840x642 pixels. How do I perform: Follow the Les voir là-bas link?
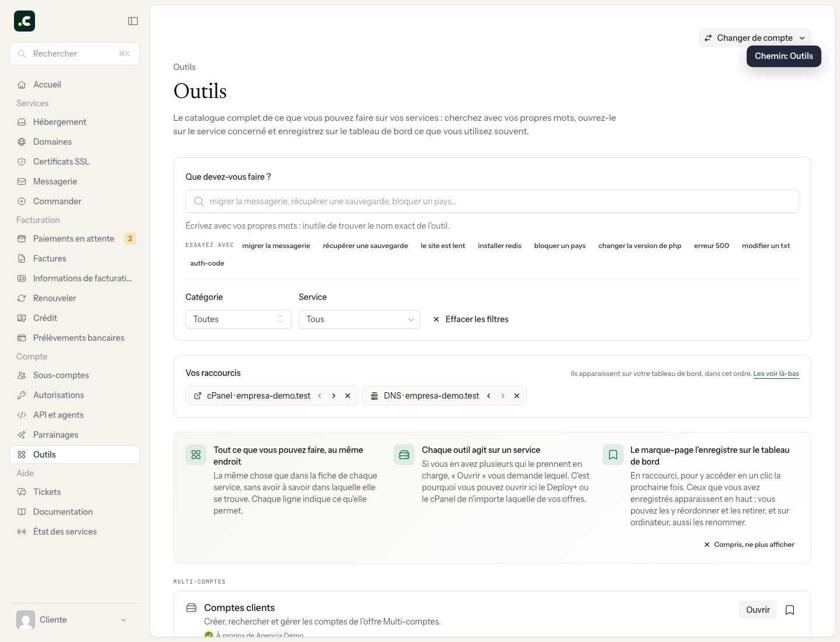pyautogui.click(x=776, y=374)
